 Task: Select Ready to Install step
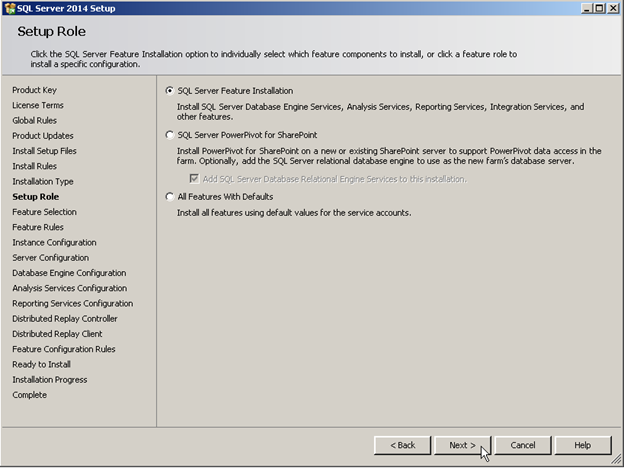pos(41,365)
